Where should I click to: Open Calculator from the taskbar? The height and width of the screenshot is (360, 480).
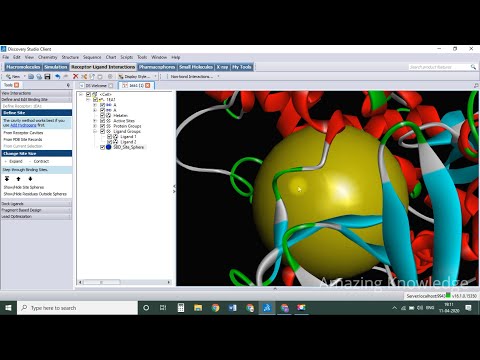(181, 308)
